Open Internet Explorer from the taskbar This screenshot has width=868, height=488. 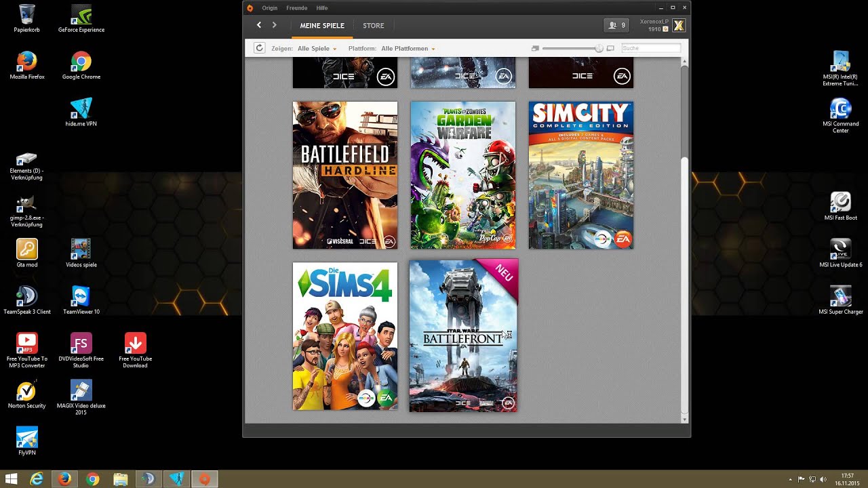(37, 479)
